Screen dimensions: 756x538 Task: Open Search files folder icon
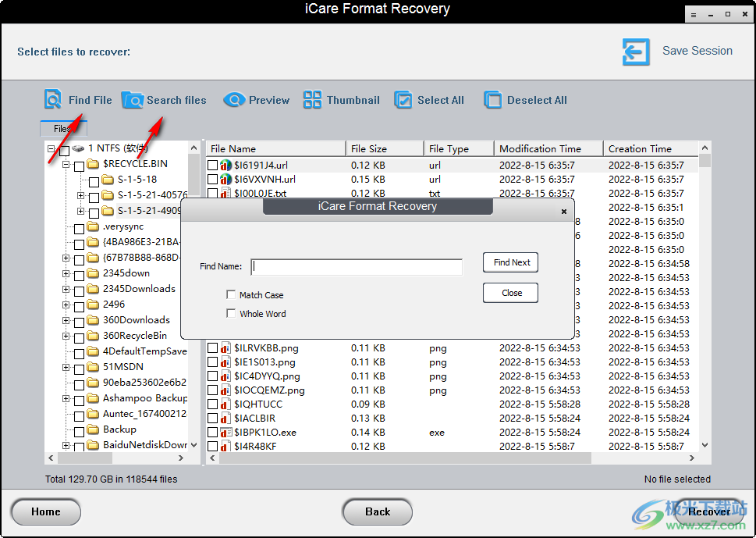click(x=132, y=100)
